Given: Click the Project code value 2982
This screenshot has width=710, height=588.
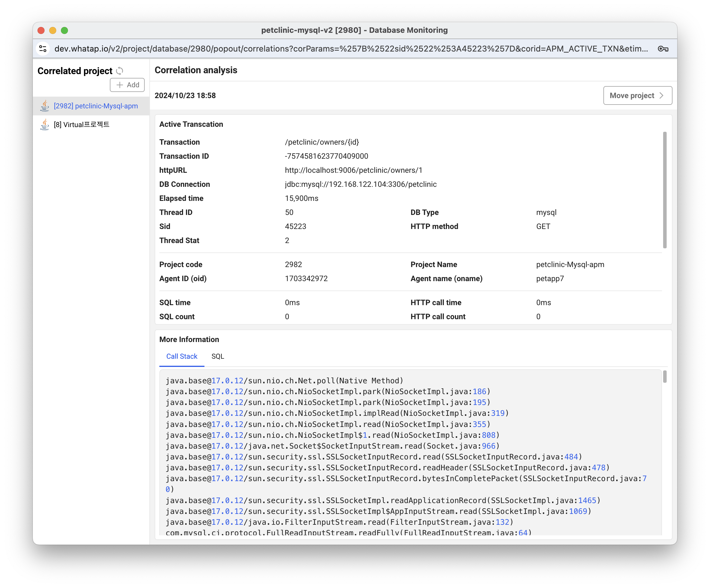Looking at the screenshot, I should [x=293, y=265].
